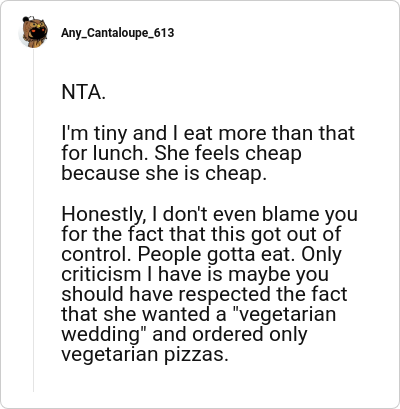Viewport: 400px width, 409px height.
Task: Click the line "because she is cheap."
Action: (x=164, y=174)
